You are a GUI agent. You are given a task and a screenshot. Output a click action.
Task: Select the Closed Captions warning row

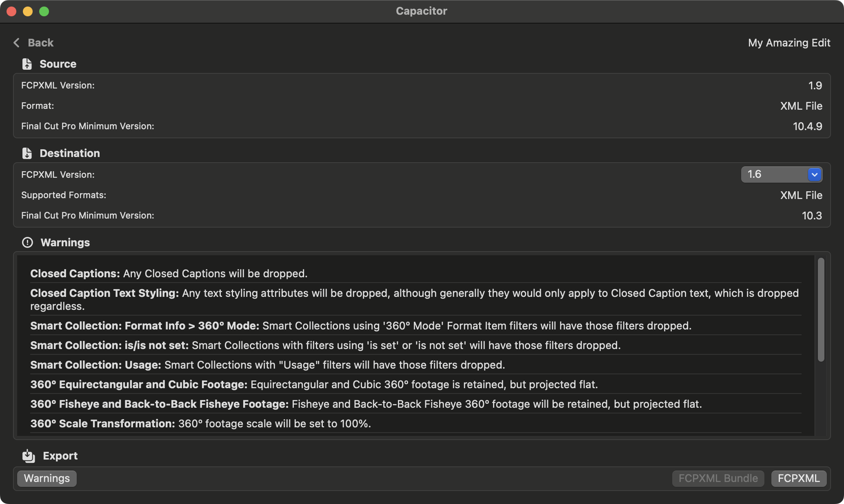coord(169,274)
